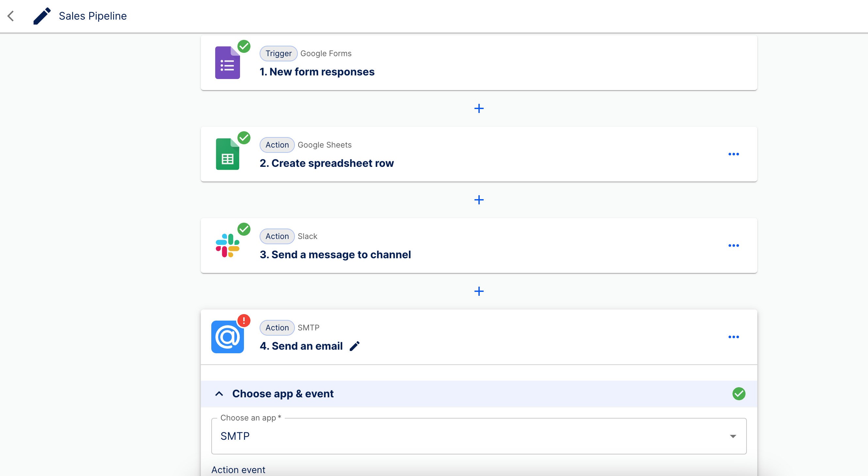Image resolution: width=868 pixels, height=476 pixels.
Task: Click the Trigger badge on step 1
Action: [x=278, y=53]
